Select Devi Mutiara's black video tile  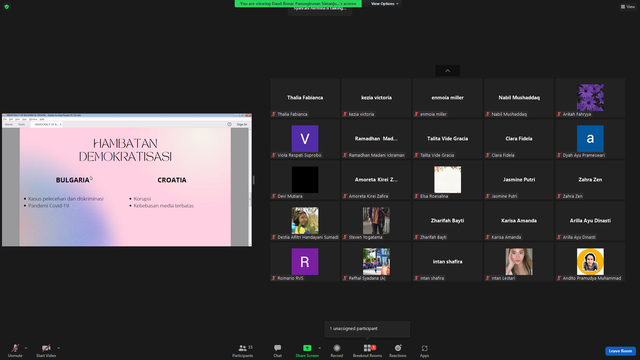[x=305, y=180]
